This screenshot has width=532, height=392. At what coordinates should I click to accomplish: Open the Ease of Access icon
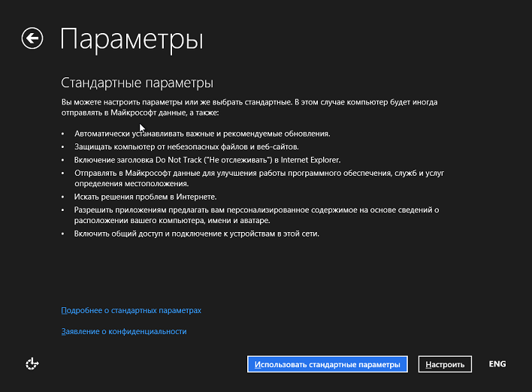[x=32, y=364]
